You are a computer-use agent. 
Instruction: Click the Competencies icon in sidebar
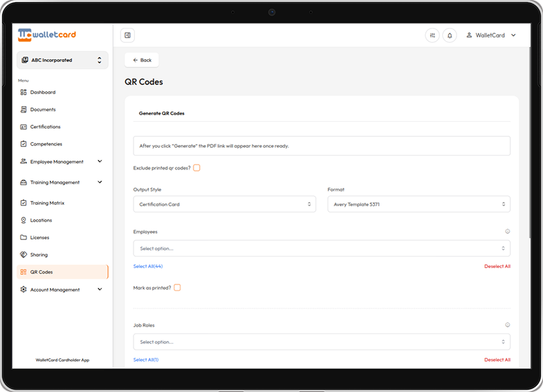(23, 144)
